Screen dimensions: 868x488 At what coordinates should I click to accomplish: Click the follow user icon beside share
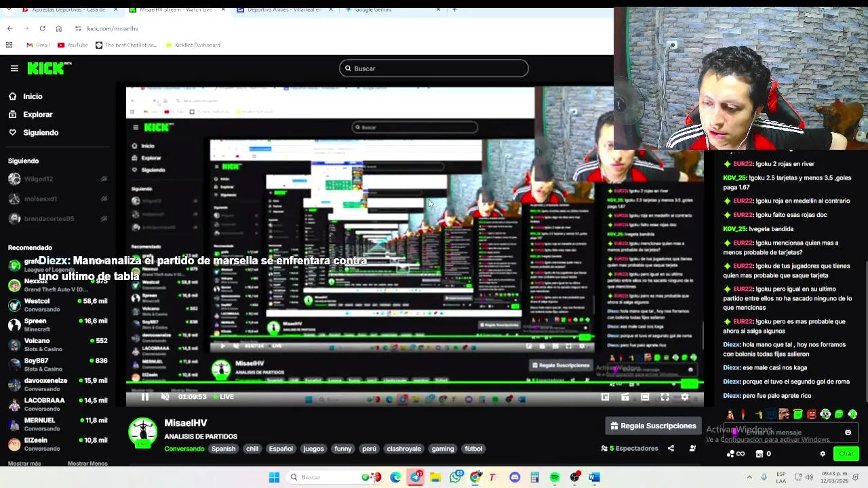click(692, 448)
